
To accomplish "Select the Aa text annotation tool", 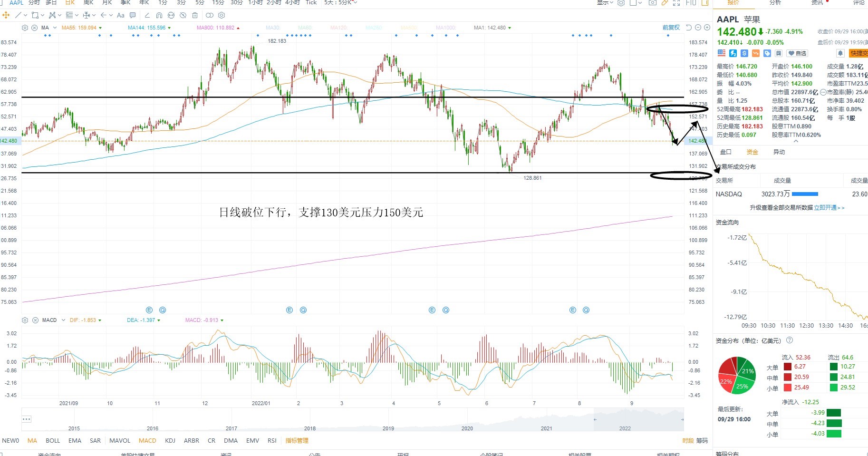I will coord(121,15).
